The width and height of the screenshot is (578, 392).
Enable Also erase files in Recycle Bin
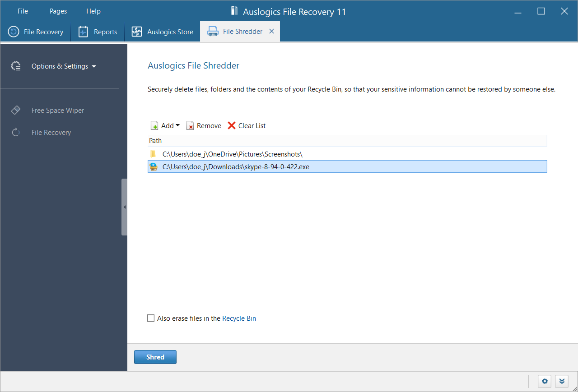click(151, 318)
